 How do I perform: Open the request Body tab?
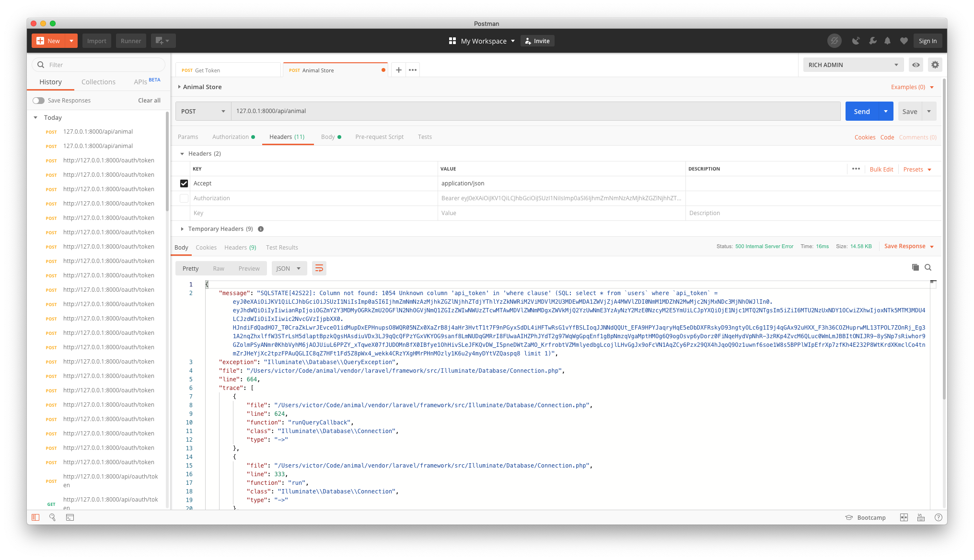[x=331, y=137]
